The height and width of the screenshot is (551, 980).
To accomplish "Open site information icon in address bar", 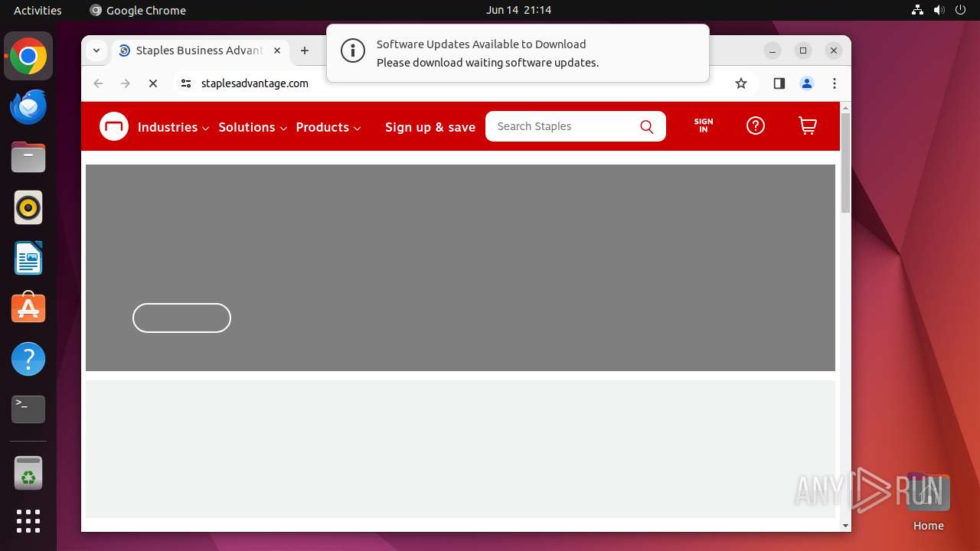I will click(x=186, y=83).
